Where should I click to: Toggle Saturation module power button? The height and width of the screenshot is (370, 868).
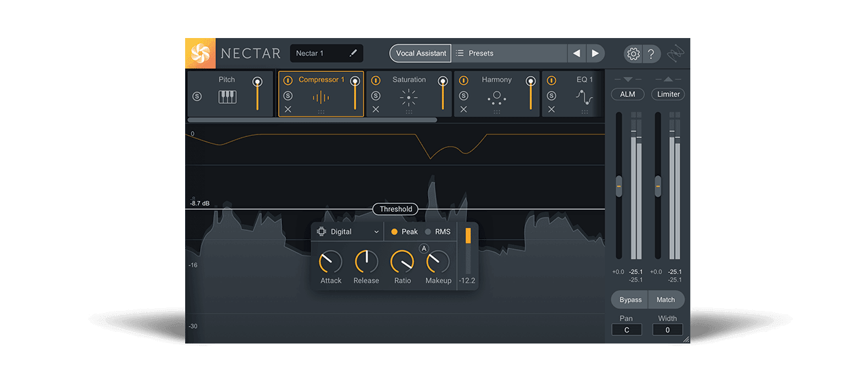pyautogui.click(x=376, y=80)
